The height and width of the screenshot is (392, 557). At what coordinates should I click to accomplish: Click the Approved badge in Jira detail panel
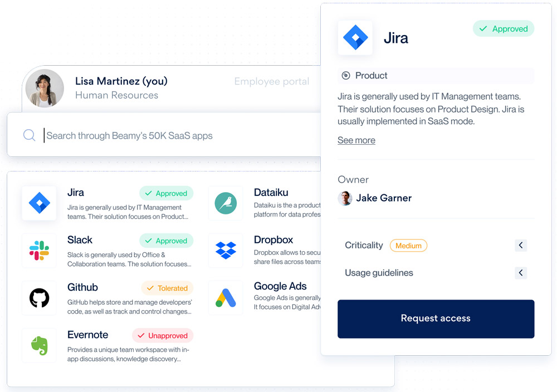(x=504, y=29)
